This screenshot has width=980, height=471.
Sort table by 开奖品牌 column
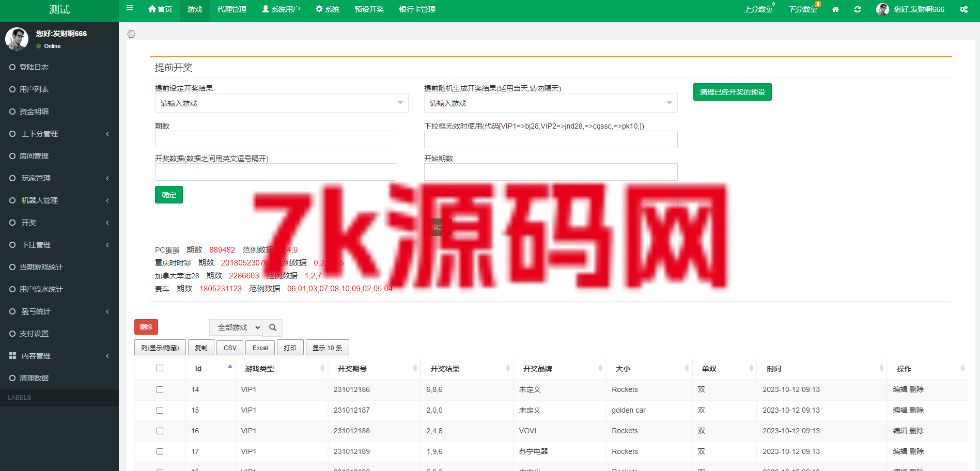point(559,369)
